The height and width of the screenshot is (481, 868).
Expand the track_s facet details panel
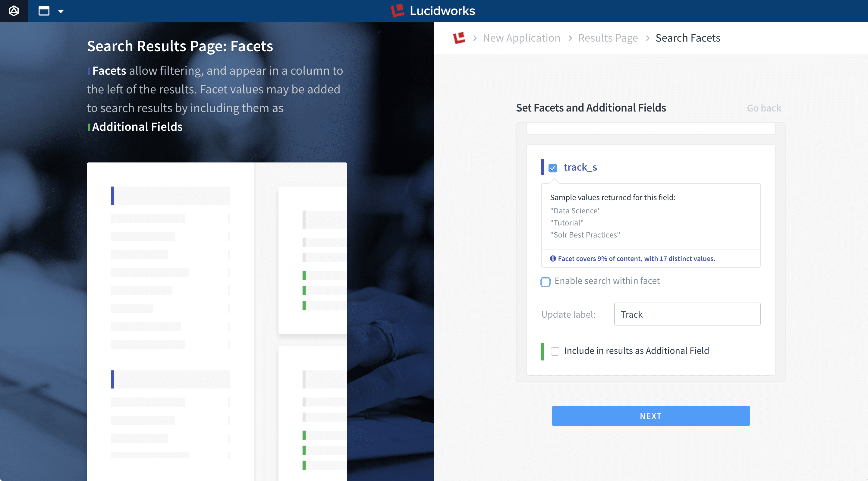[580, 167]
